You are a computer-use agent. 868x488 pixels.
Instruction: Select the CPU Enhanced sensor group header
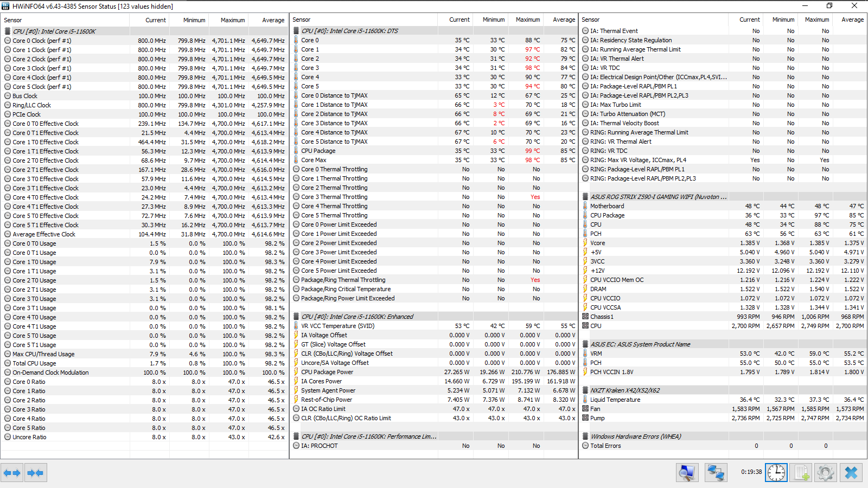pos(434,317)
